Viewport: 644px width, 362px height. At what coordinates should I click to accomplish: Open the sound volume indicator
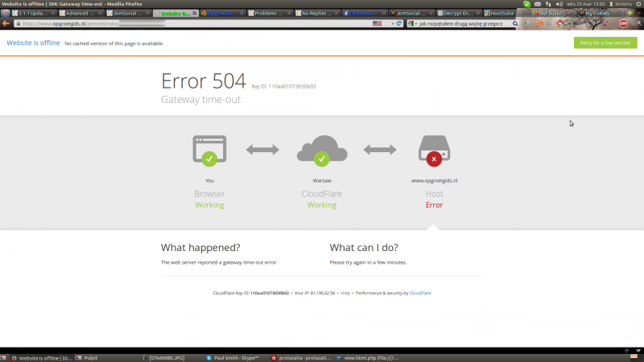pos(559,4)
